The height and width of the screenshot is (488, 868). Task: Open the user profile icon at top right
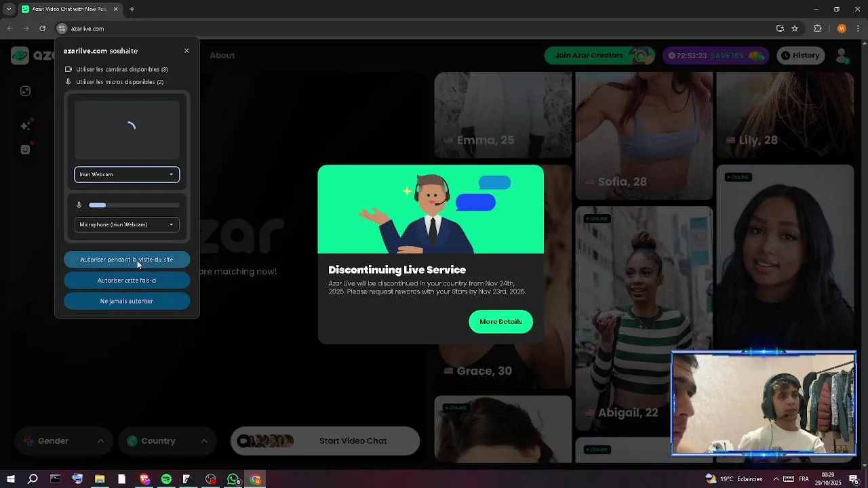pos(842,56)
